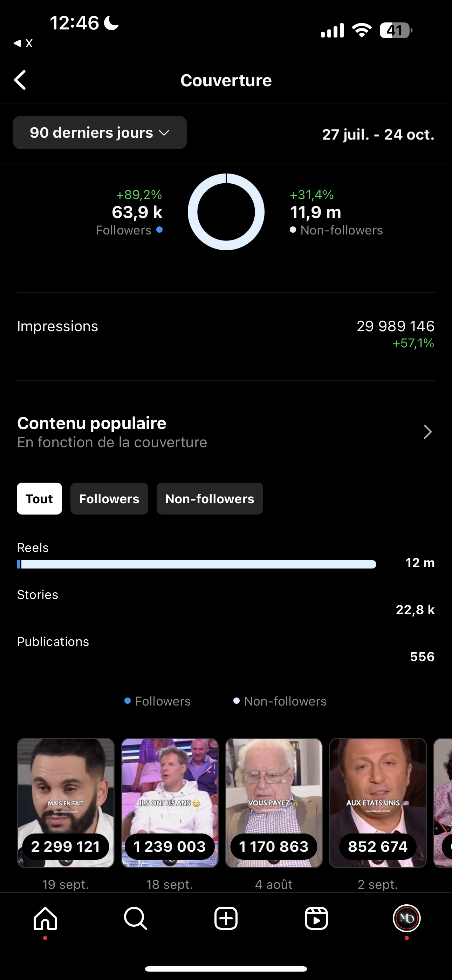Tap the battery status icon
The width and height of the screenshot is (452, 980).
(396, 30)
